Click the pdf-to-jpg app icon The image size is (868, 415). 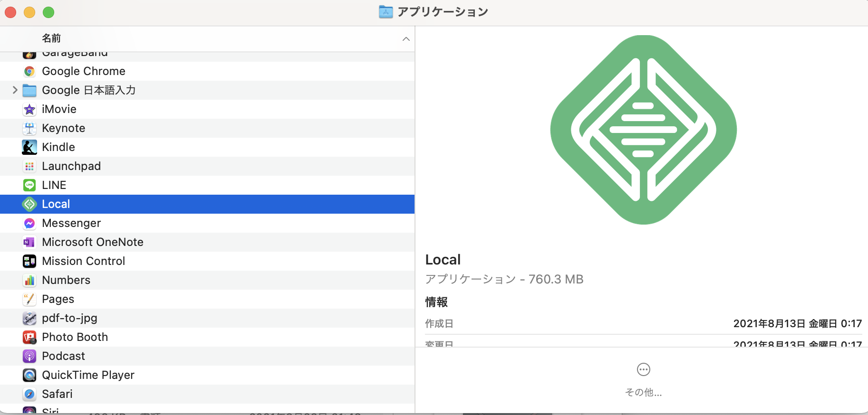29,318
